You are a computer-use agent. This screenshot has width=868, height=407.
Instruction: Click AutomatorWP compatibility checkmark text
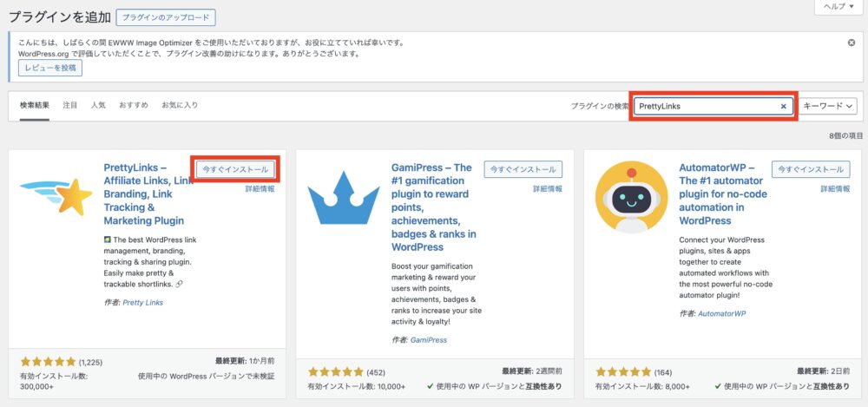tap(782, 386)
